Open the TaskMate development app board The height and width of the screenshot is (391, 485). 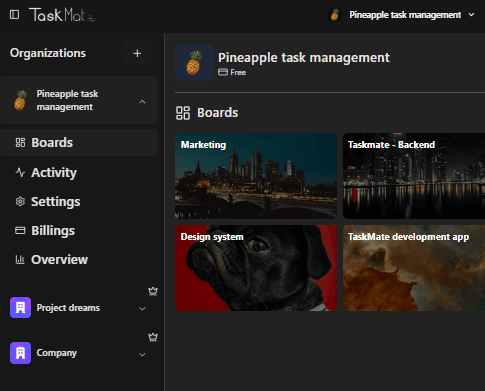click(414, 268)
